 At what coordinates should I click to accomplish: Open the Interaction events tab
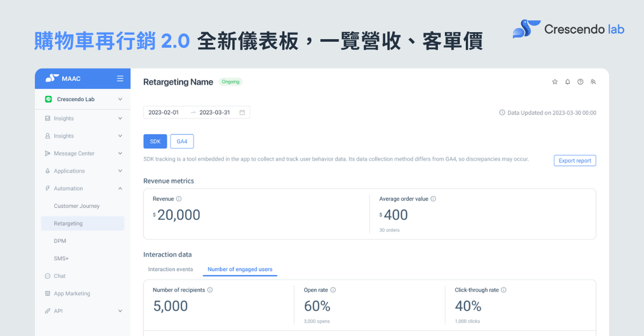[x=171, y=269]
